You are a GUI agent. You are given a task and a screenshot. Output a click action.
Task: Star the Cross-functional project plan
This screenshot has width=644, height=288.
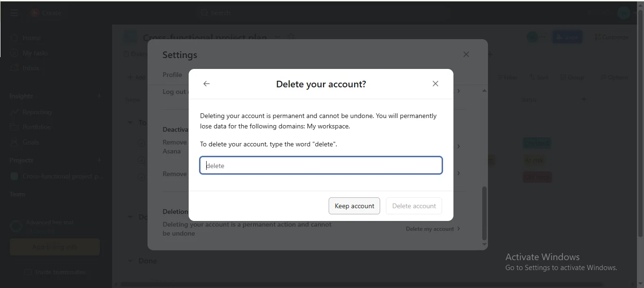pos(291,37)
